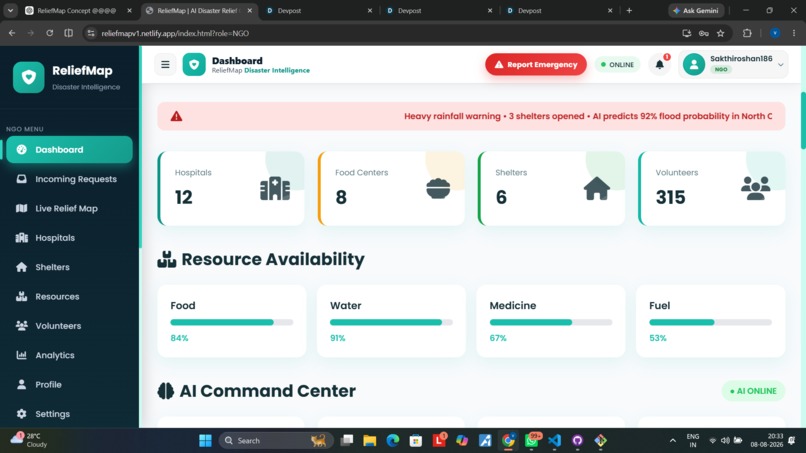Go back with the browser back arrow
This screenshot has width=806, height=453.
pos(12,33)
